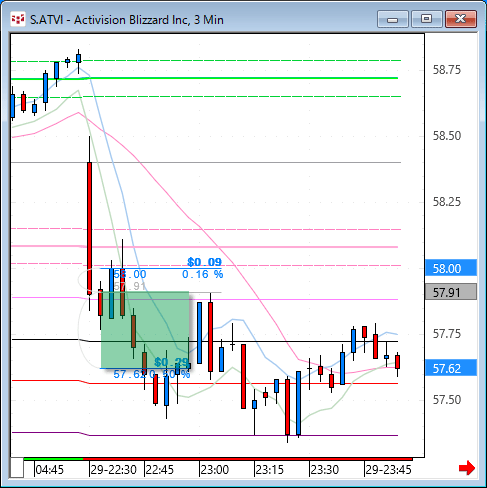Click the chart icon in the title bar

pos(18,20)
